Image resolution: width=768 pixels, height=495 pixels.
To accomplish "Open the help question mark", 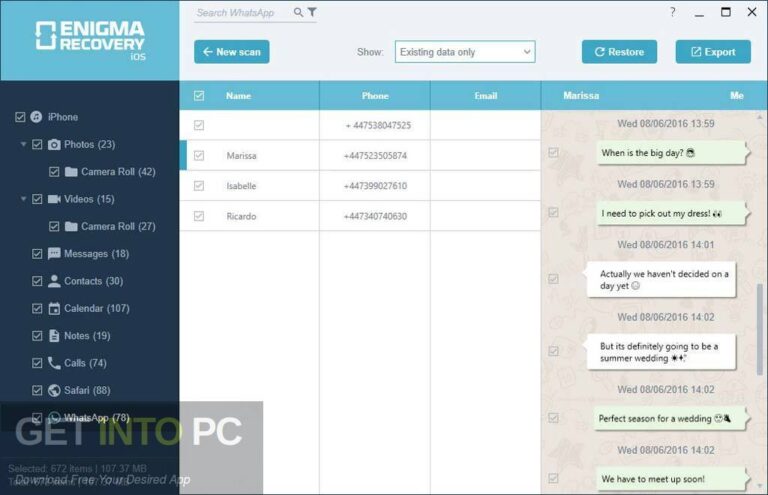I will pyautogui.click(x=672, y=12).
